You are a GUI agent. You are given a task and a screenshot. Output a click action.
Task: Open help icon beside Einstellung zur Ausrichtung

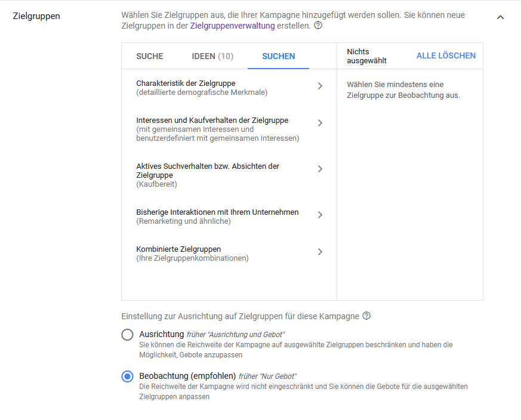click(x=366, y=316)
